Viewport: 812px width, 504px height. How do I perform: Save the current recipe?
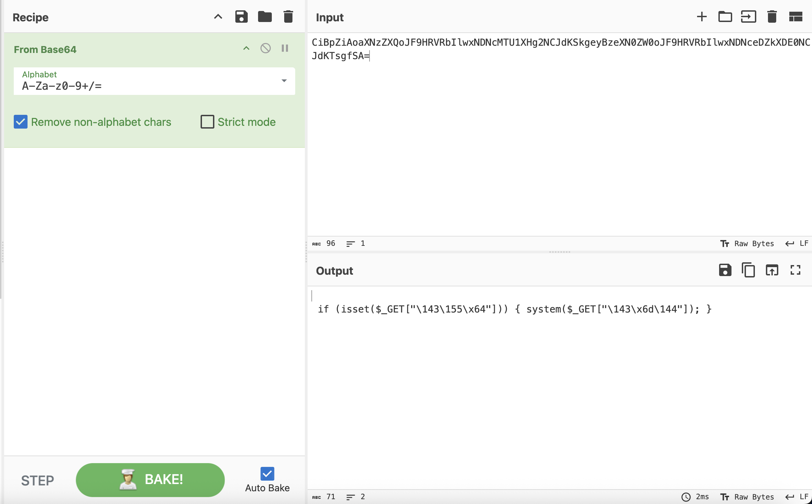coord(241,17)
